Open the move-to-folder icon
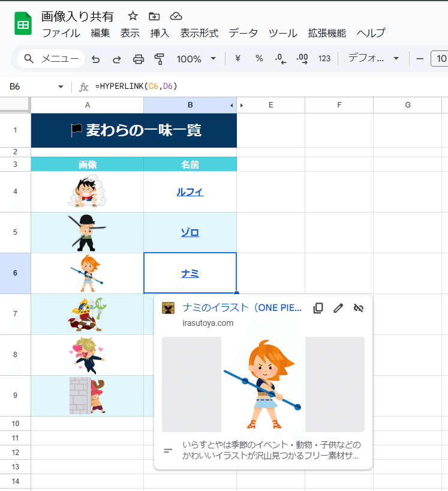 [x=154, y=16]
